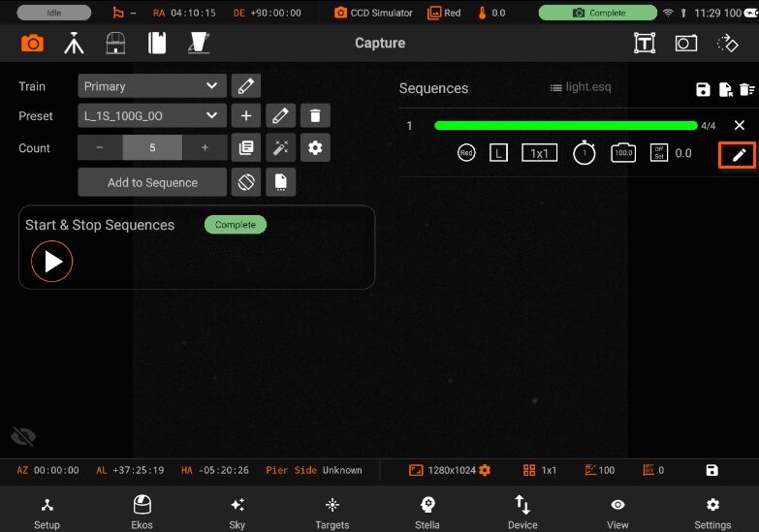759x532 pixels.
Task: Remove sequence job 1 with X
Action: tap(740, 125)
